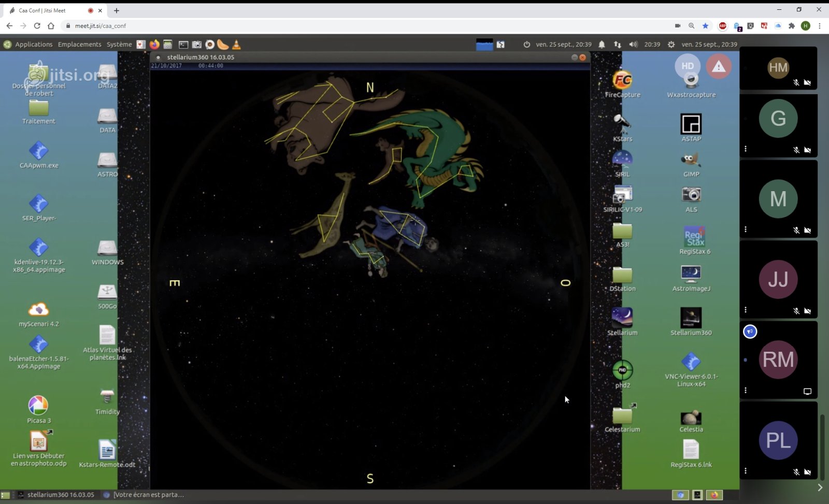Select the RM participant thumbnail

(x=778, y=359)
